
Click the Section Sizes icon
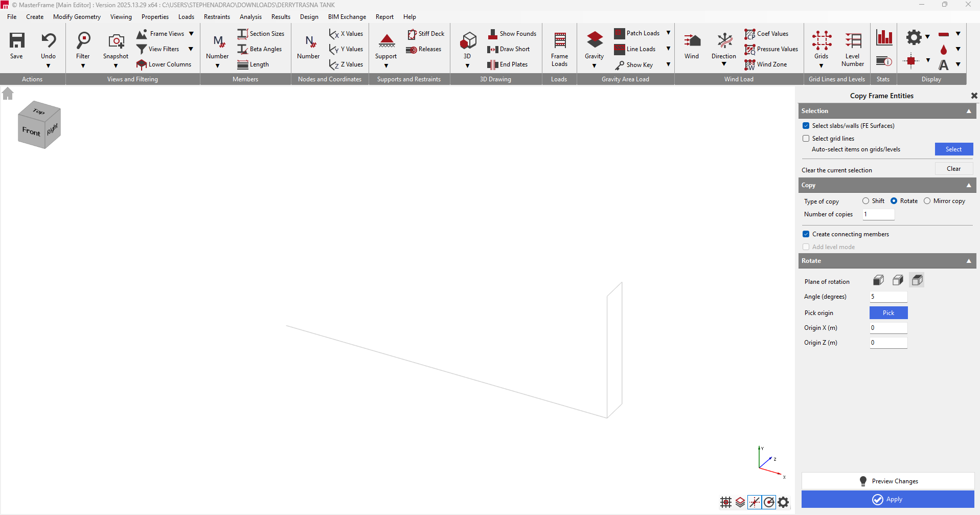pyautogui.click(x=242, y=34)
